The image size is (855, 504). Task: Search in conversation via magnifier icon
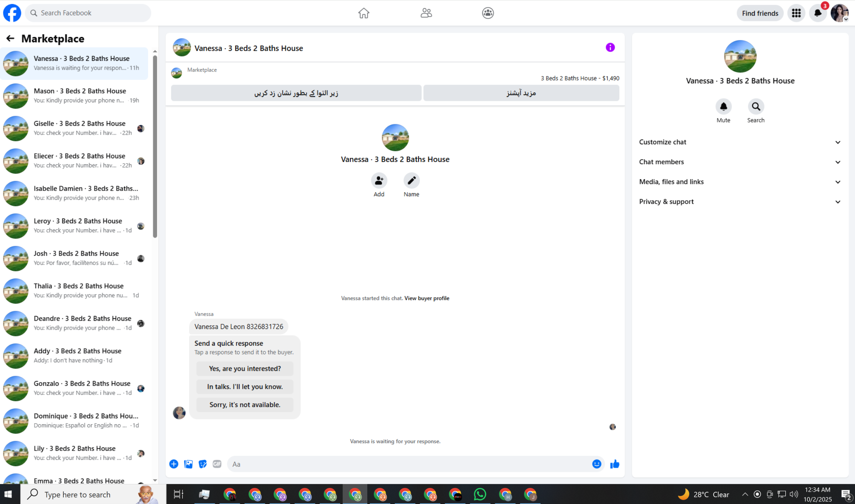tap(756, 107)
